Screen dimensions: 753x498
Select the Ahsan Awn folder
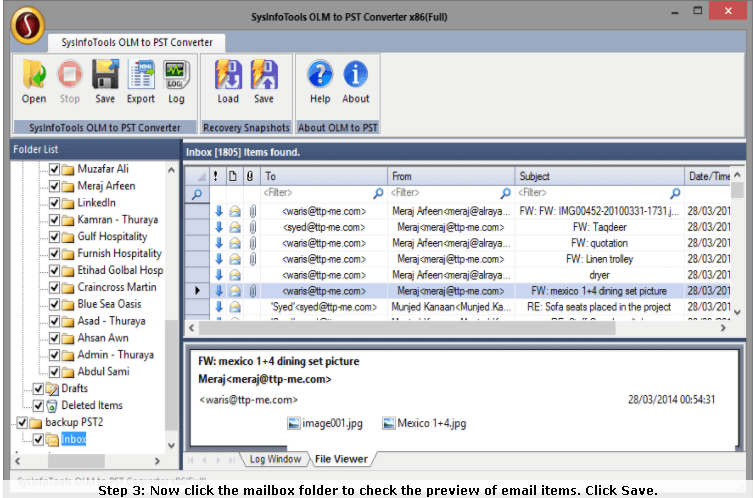tap(103, 338)
